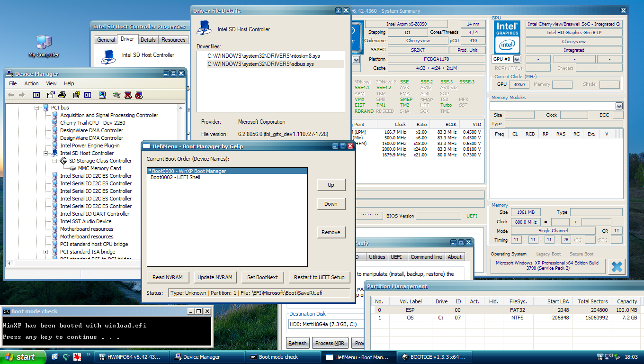Click the PCI bus node icon
Viewport: 644px width, 364px height.
click(45, 108)
